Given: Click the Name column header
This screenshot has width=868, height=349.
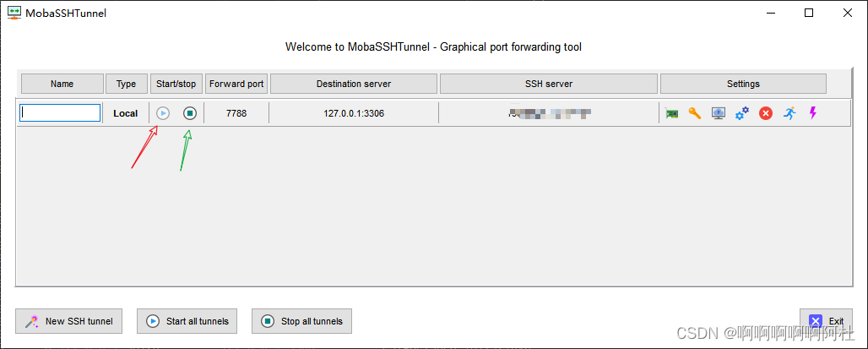Looking at the screenshot, I should [62, 84].
